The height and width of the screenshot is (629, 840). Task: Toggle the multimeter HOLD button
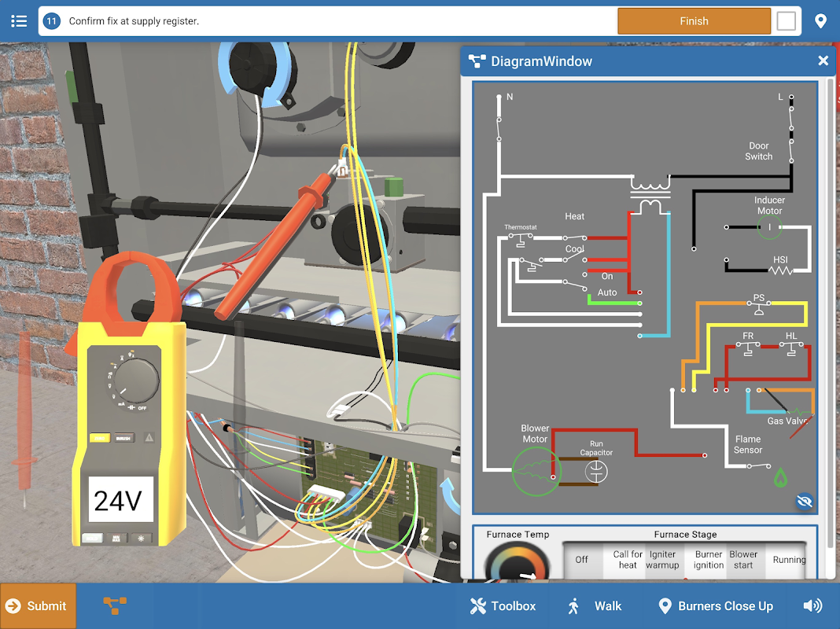[91, 538]
